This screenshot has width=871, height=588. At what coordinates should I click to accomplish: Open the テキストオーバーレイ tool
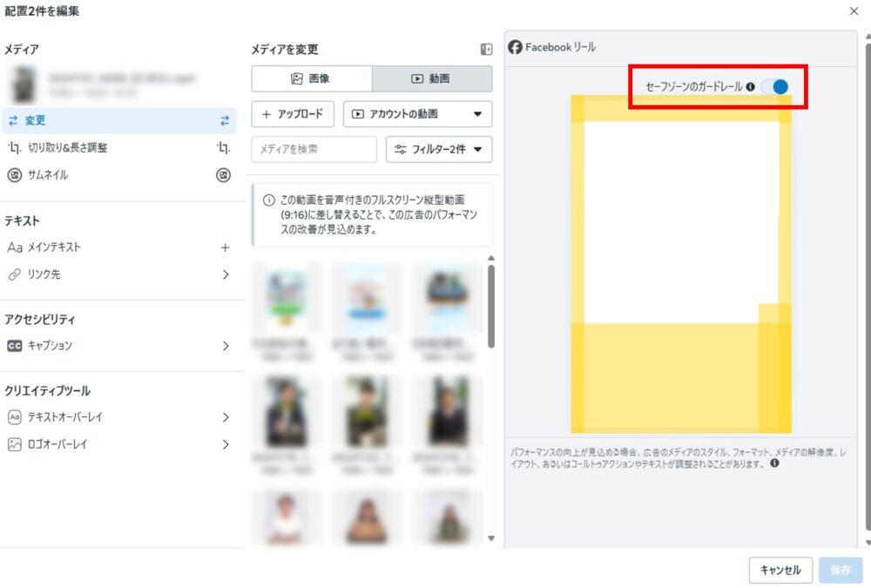[x=225, y=417]
